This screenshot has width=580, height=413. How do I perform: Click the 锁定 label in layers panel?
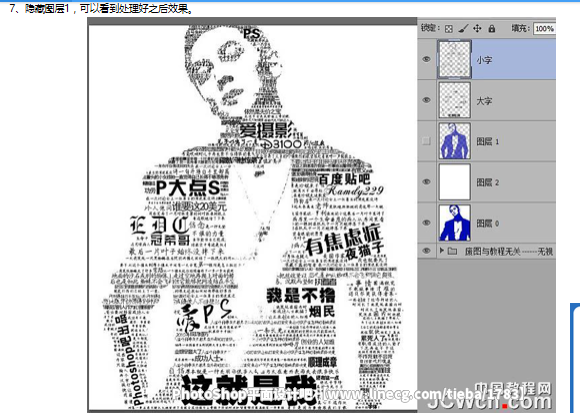(x=430, y=28)
